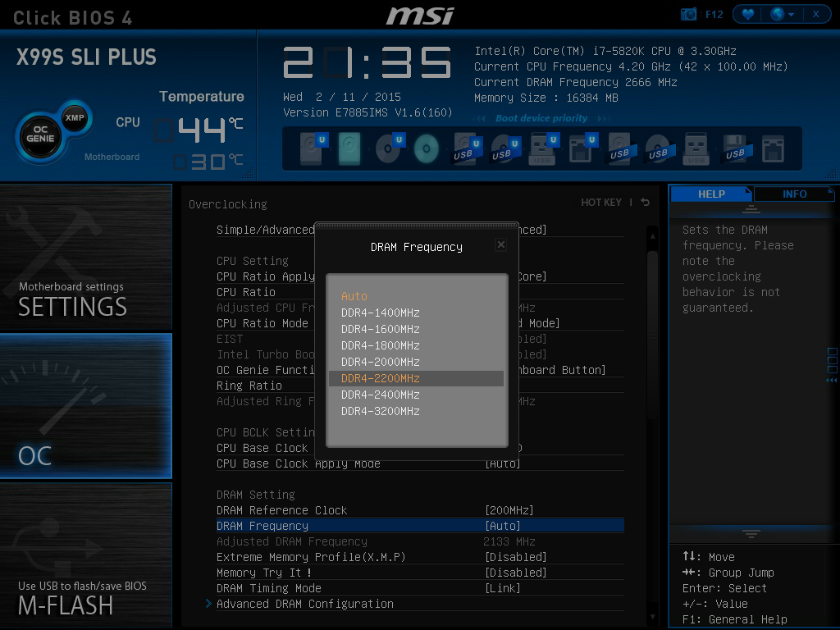This screenshot has height=630, width=840.
Task: Open the language globe selector
Action: pyautogui.click(x=782, y=14)
